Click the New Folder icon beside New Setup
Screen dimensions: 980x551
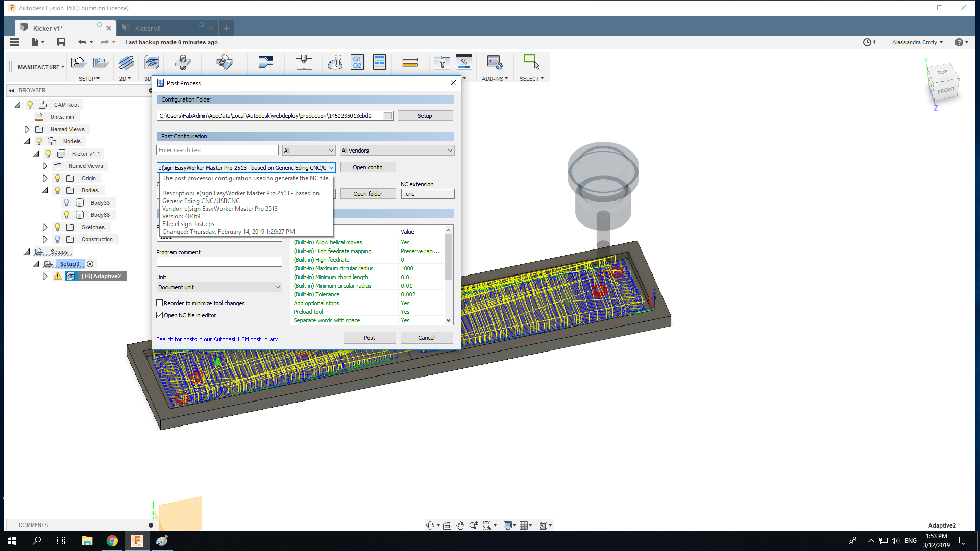click(101, 63)
